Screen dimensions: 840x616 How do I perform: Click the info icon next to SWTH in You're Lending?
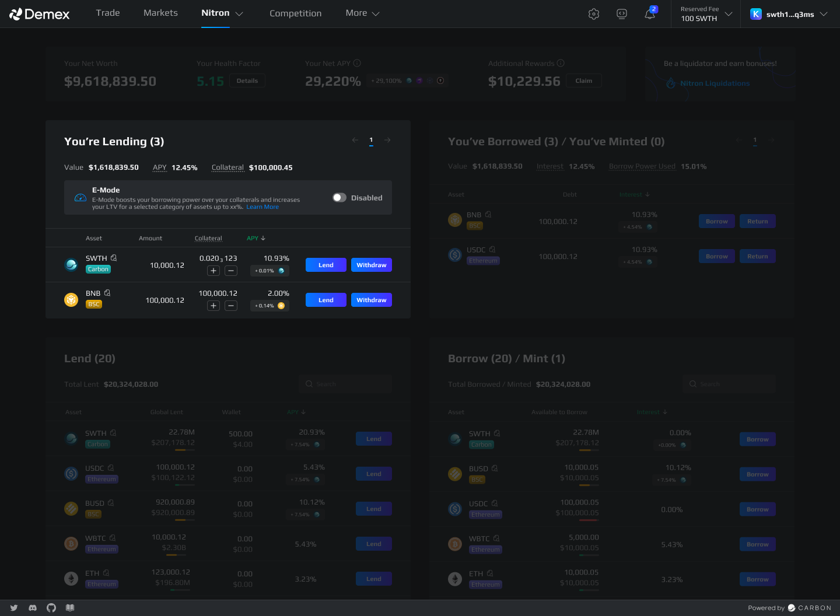114,258
